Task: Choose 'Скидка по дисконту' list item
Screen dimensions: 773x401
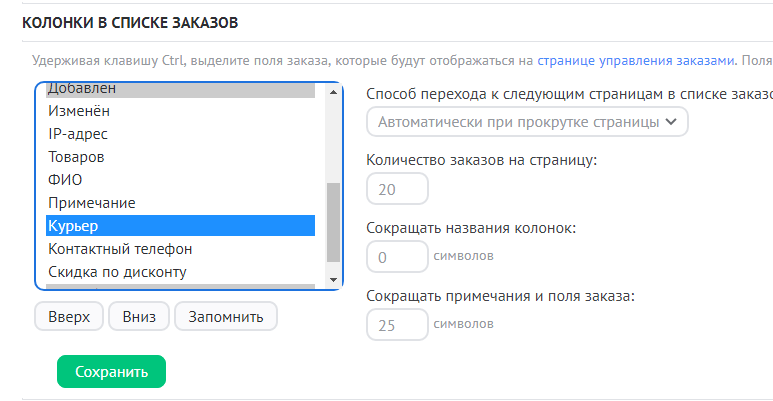Action: 118,272
